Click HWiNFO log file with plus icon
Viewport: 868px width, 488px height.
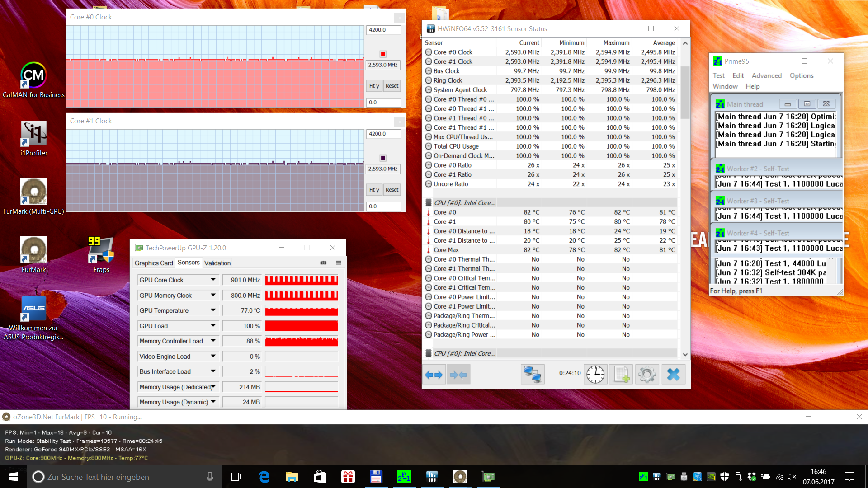tap(621, 375)
